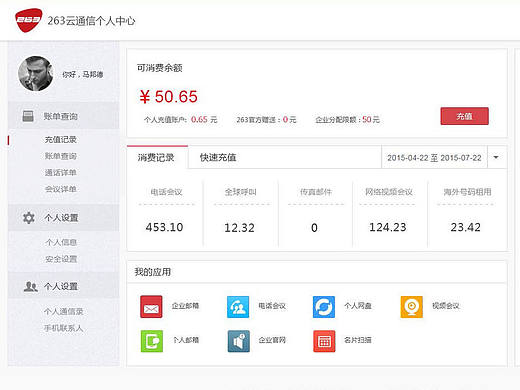Collapse the 个人设置 header with people icon
The height and width of the screenshot is (390, 520).
63,286
